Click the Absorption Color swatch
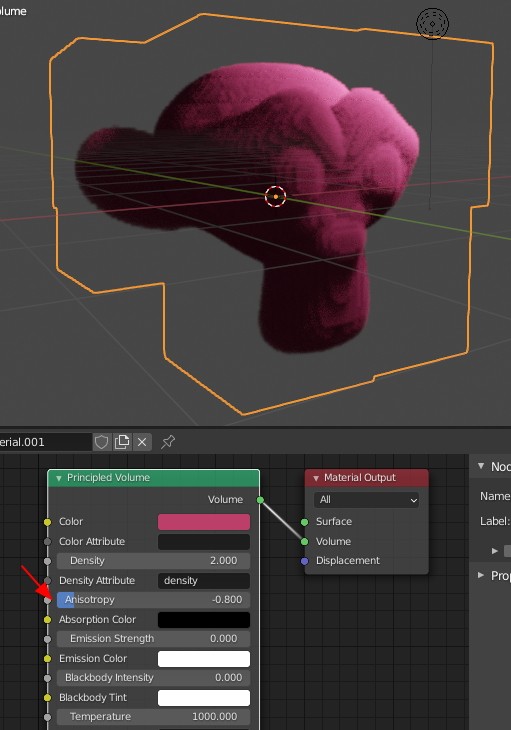511x730 pixels. click(x=204, y=620)
